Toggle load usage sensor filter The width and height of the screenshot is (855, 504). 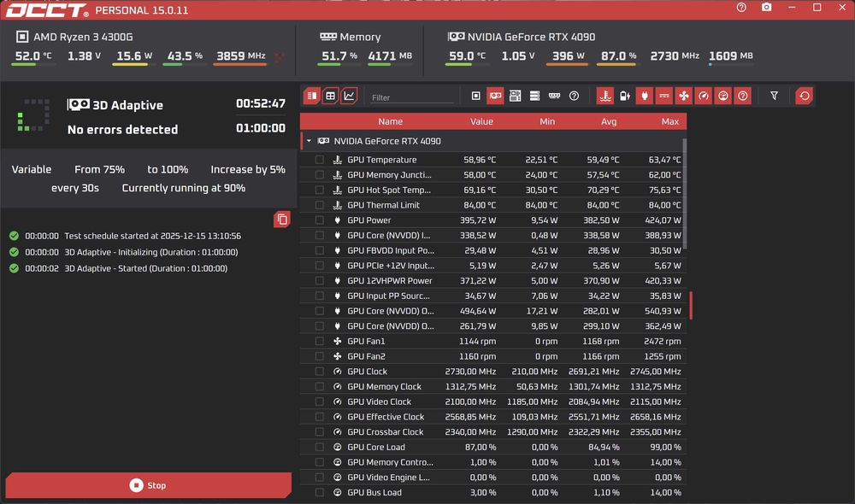point(723,96)
